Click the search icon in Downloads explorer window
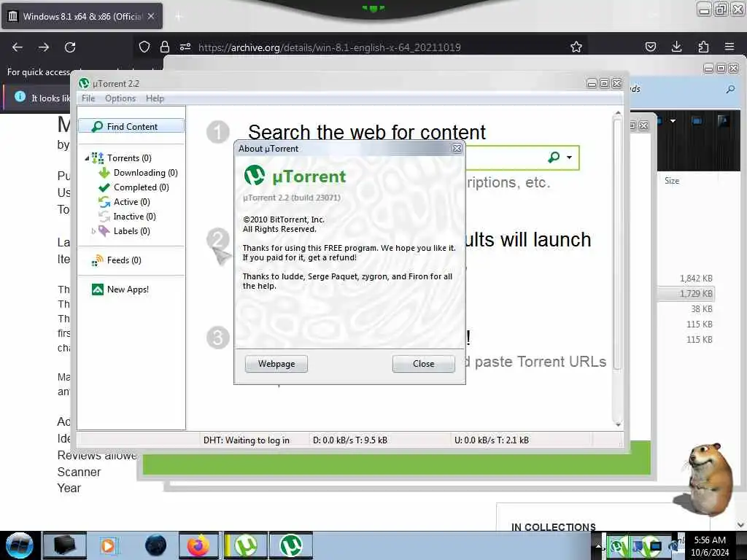This screenshot has width=747, height=560. 730,89
